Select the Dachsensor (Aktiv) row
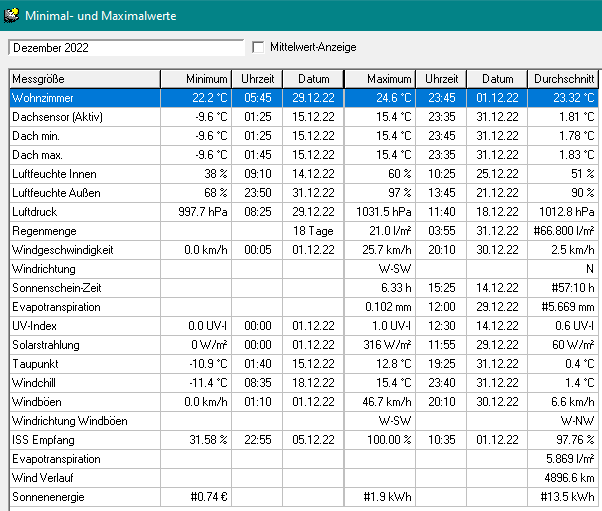The image size is (602, 511). [84, 117]
